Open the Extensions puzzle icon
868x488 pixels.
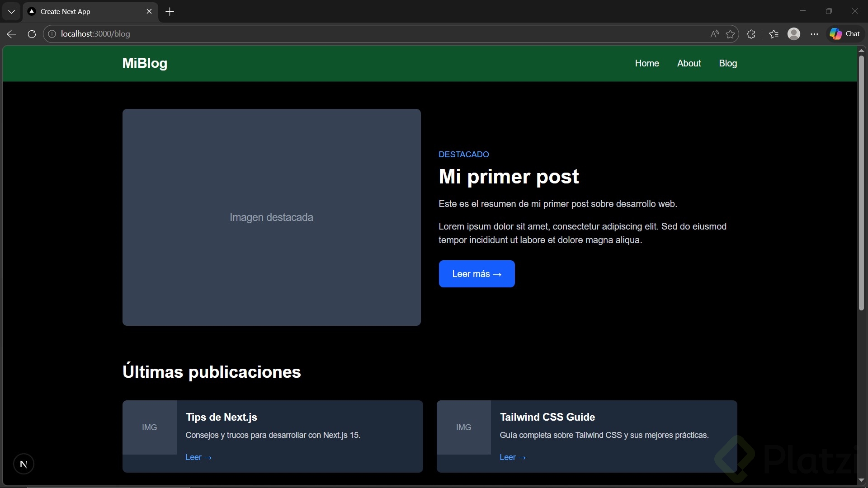click(751, 34)
